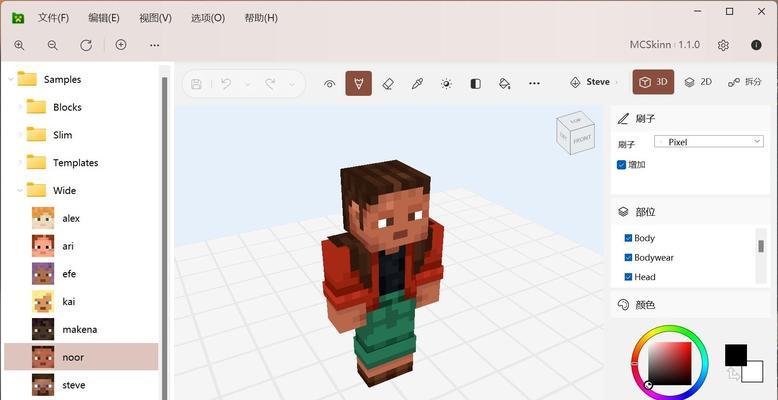Open the top toolbar more options ellipsis

click(154, 45)
